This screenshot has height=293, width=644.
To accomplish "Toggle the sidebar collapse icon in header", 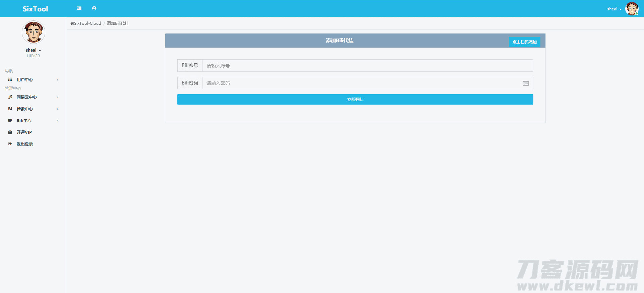I will 79,8.
